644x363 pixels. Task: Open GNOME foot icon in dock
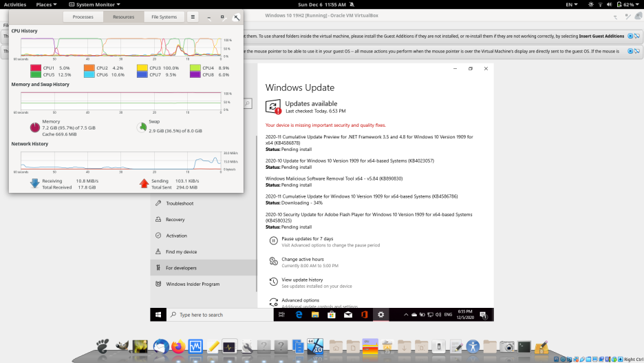(x=103, y=346)
